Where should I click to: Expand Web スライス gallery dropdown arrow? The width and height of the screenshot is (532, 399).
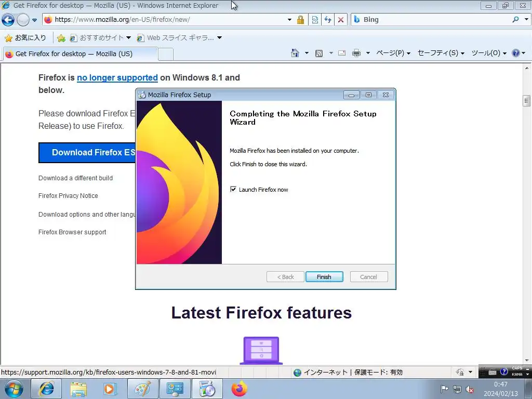[x=220, y=37]
